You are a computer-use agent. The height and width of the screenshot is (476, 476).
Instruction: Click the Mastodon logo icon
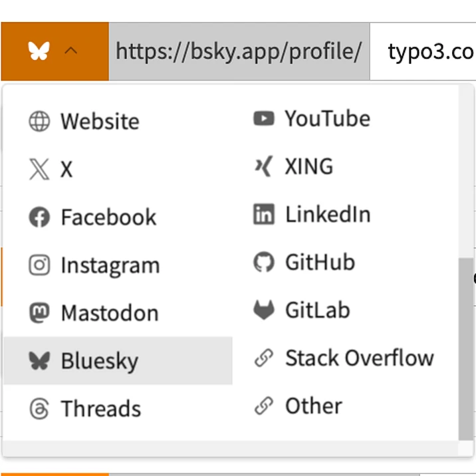pos(39,313)
